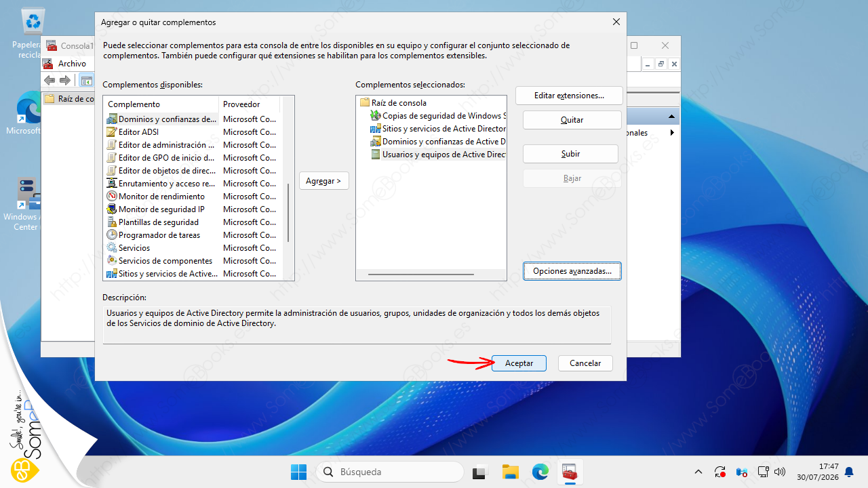Click the Enrutamiento y acceso remoto icon
Viewport: 868px width, 488px height.
[x=112, y=184]
